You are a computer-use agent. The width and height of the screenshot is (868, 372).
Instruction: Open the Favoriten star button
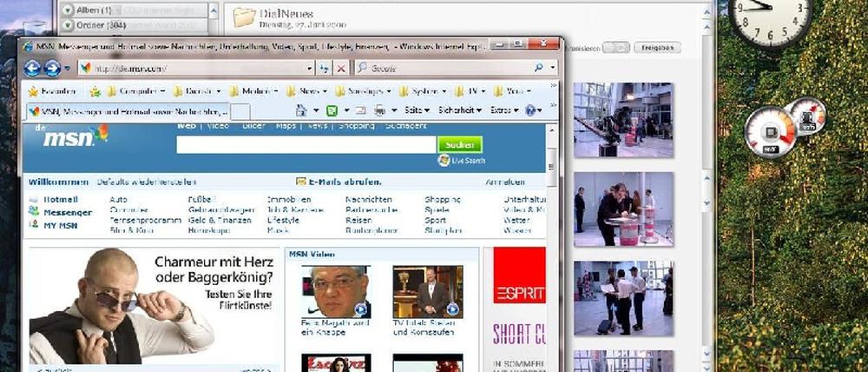coord(52,91)
